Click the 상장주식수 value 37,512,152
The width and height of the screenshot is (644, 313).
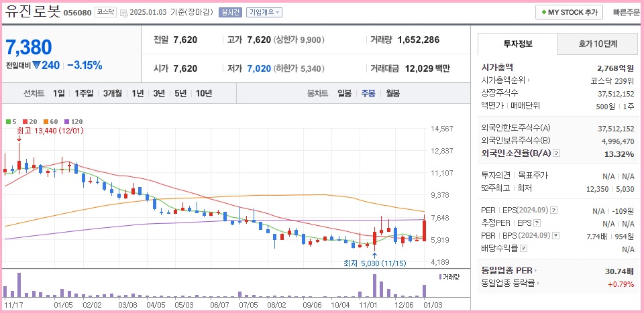616,94
